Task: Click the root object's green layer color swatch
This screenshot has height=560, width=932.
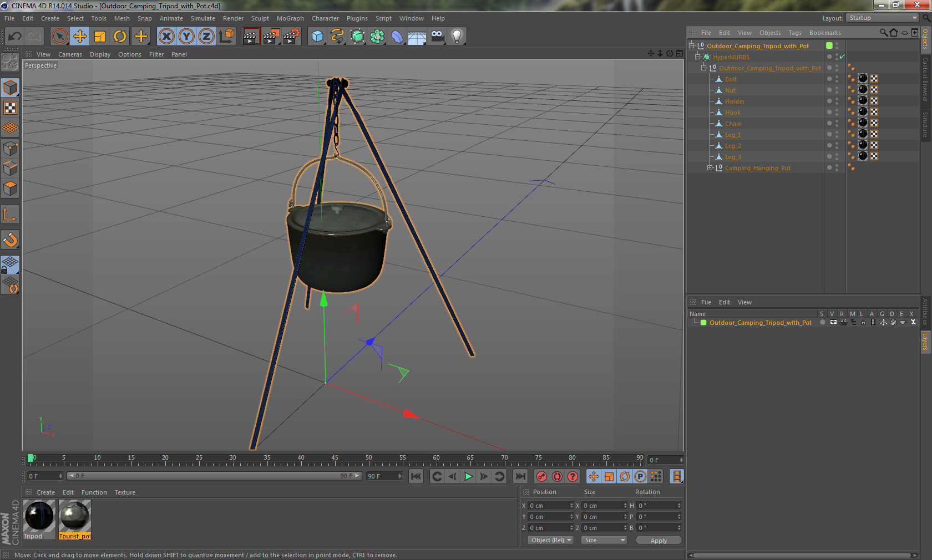Action: coord(829,45)
